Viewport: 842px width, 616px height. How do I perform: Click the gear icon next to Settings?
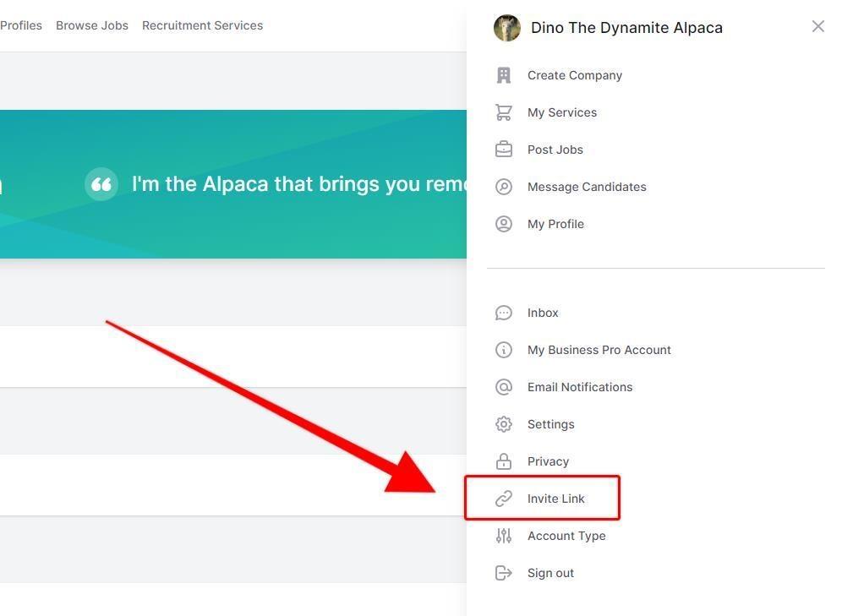click(503, 424)
